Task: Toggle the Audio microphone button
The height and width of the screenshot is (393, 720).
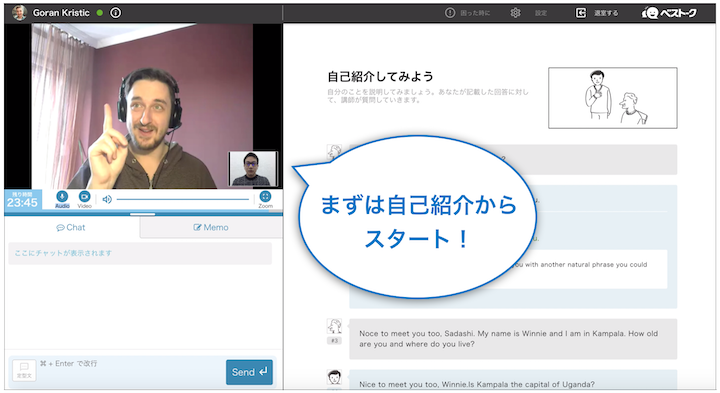Action: click(62, 197)
